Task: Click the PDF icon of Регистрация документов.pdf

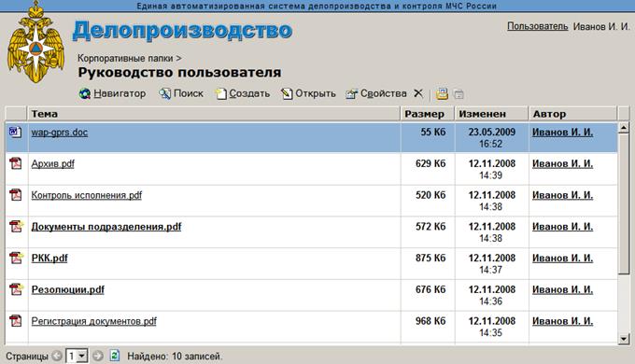Action: (15, 321)
